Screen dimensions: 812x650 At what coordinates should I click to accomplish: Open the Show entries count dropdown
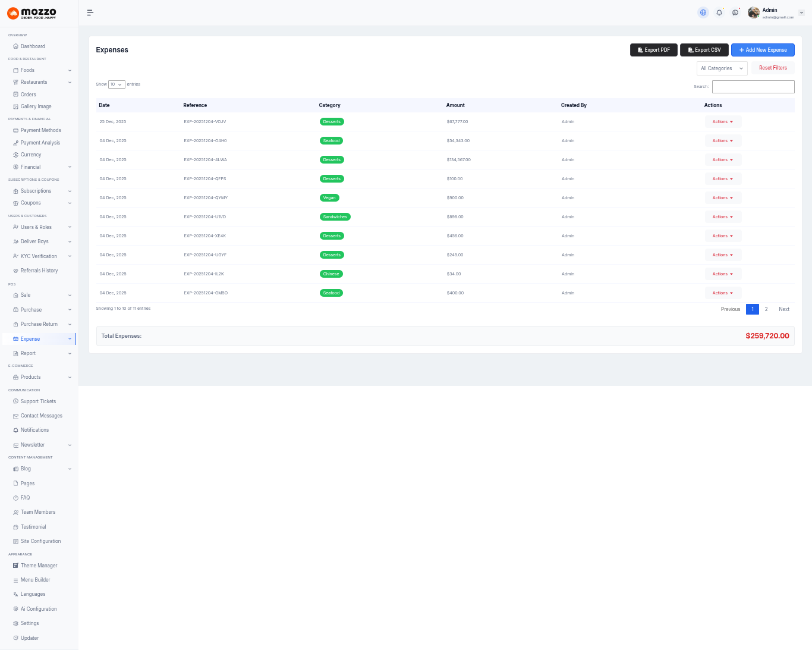click(x=117, y=84)
